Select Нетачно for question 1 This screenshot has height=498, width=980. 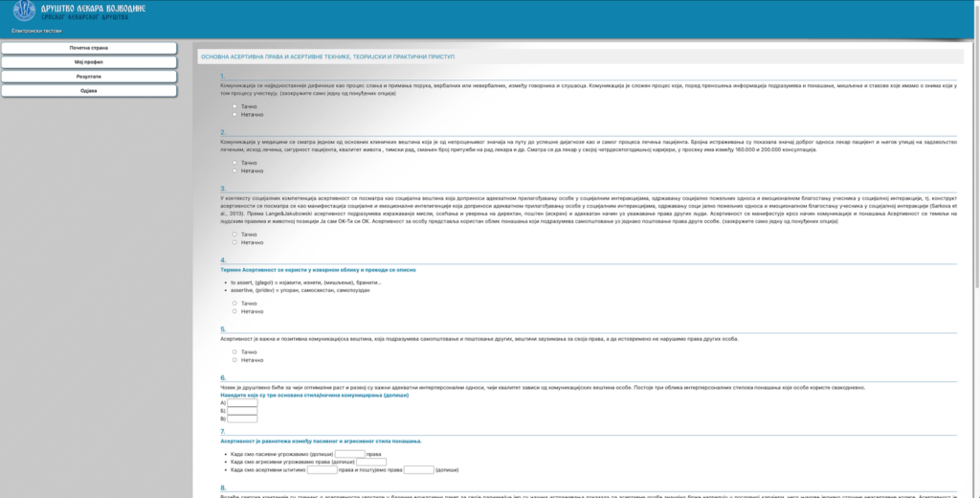click(x=235, y=115)
